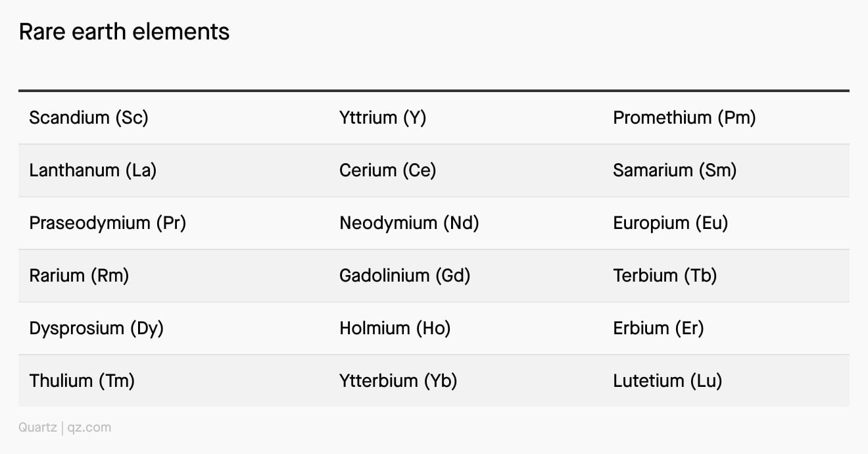Open the Quartz qz.com source link
Image resolution: width=868 pixels, height=454 pixels.
pos(64,428)
